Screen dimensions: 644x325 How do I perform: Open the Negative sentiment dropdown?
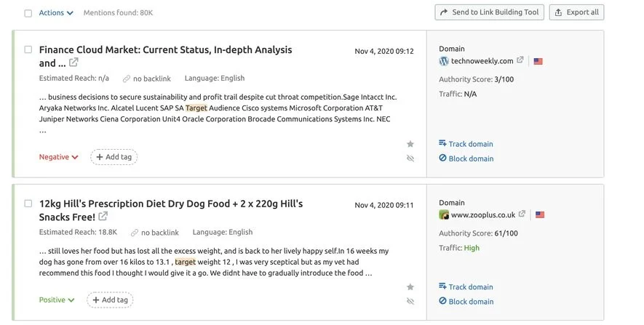[x=58, y=157]
